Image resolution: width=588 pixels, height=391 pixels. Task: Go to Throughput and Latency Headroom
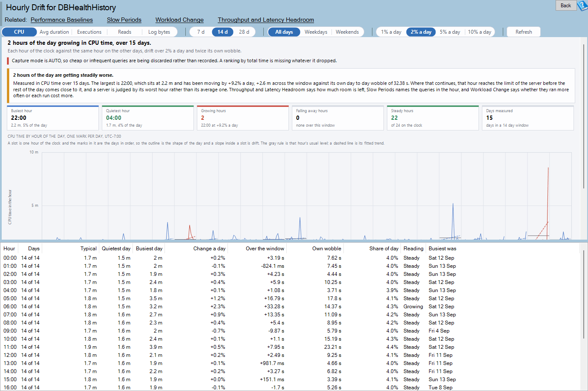click(266, 20)
